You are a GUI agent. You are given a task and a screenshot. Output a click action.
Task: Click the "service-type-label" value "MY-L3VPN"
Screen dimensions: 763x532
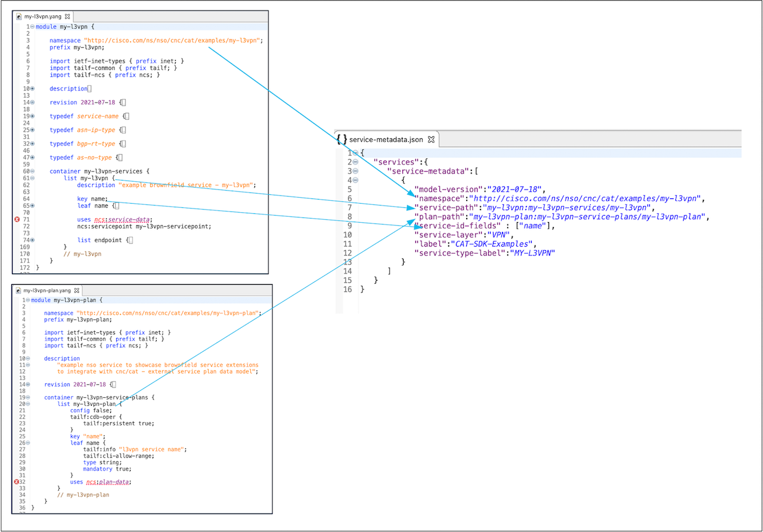(531, 253)
